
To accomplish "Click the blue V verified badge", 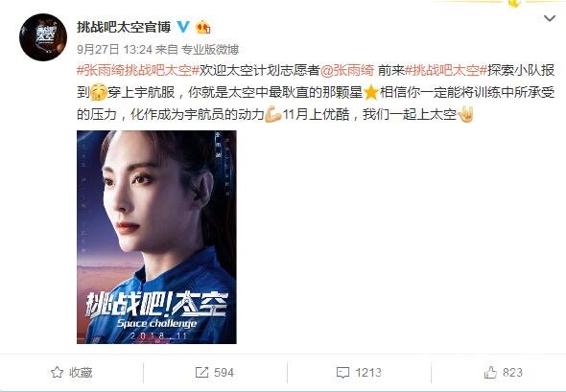I will click(x=183, y=27).
